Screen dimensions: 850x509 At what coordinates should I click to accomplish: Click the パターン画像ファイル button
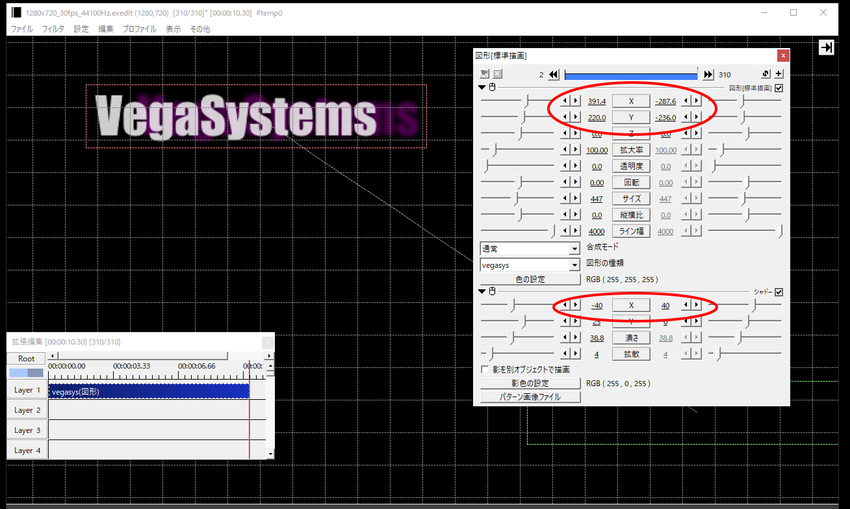(x=530, y=396)
